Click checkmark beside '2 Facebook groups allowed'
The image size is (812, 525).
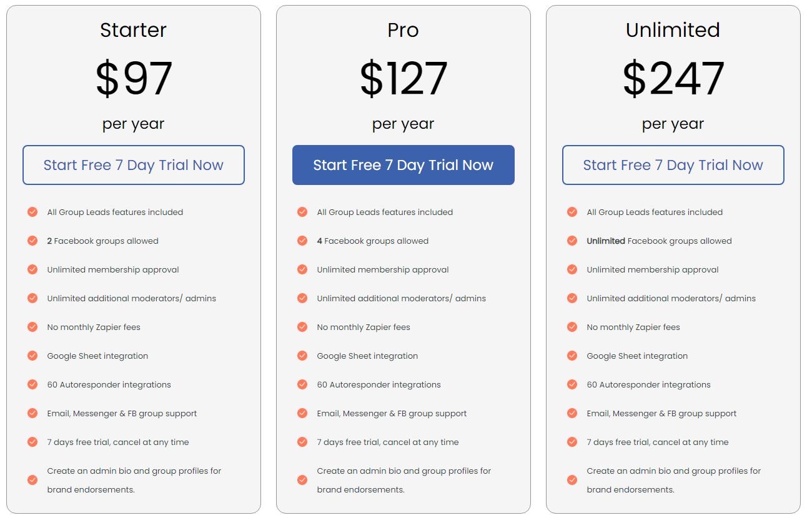32,241
